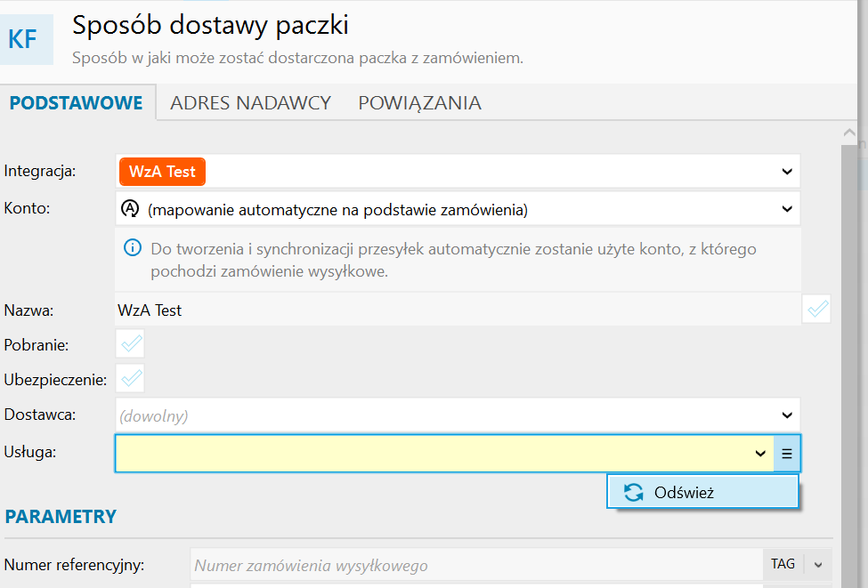Switch to the POWIĄZANIA tab
Screen dimensions: 868x588
click(419, 102)
